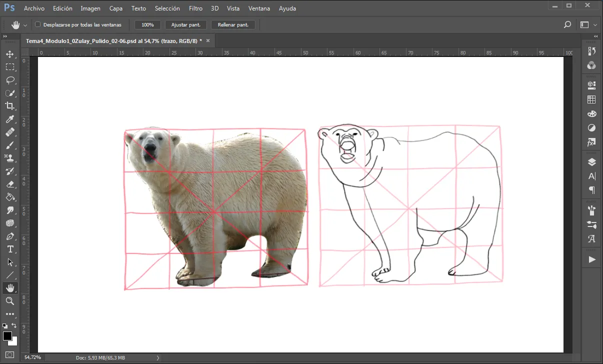Select the Sponge tool
This screenshot has height=364, width=603.
pos(9,223)
